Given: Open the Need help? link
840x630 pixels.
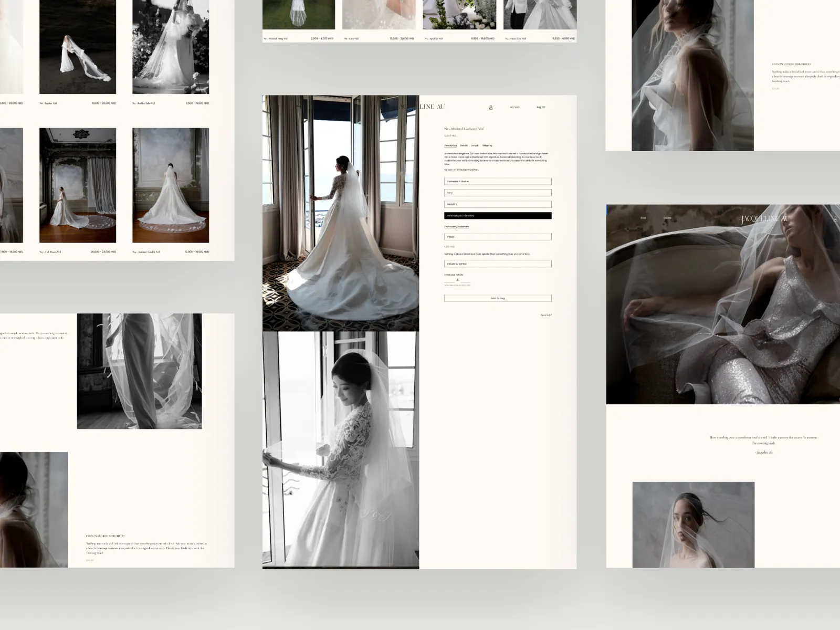Looking at the screenshot, I should (x=546, y=315).
